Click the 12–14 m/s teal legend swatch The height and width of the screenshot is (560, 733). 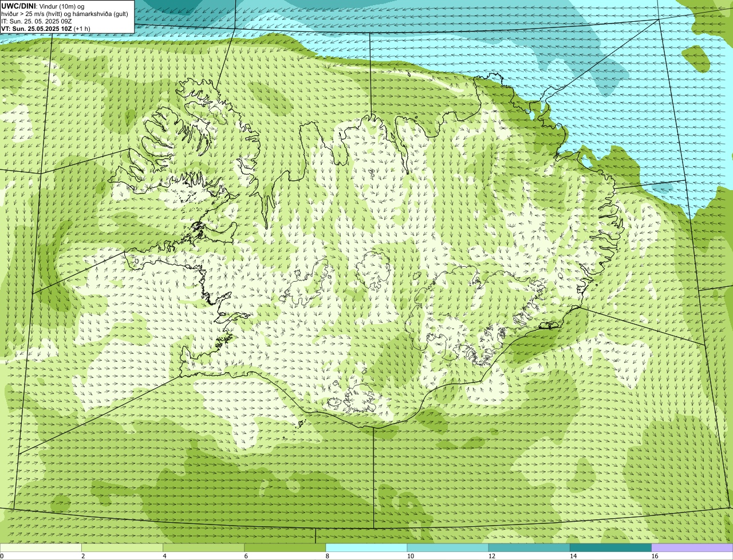pos(529,548)
